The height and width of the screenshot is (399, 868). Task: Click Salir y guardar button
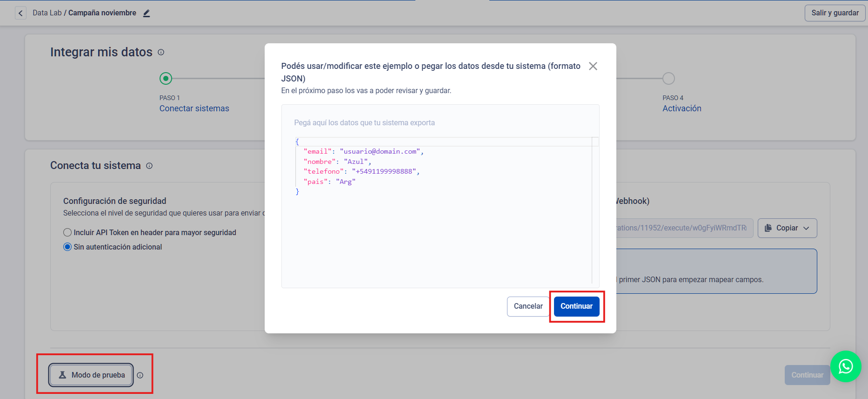point(835,13)
